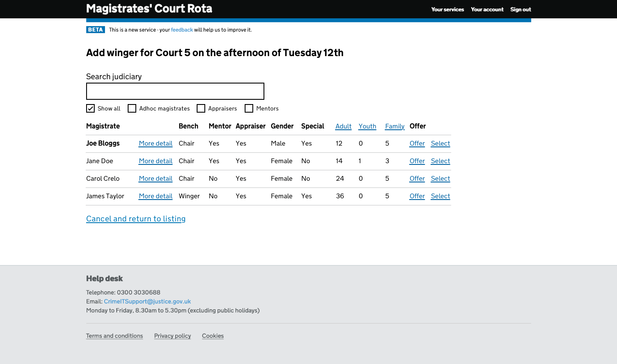
Task: Uncheck the Show all checkbox
Action: 90,108
